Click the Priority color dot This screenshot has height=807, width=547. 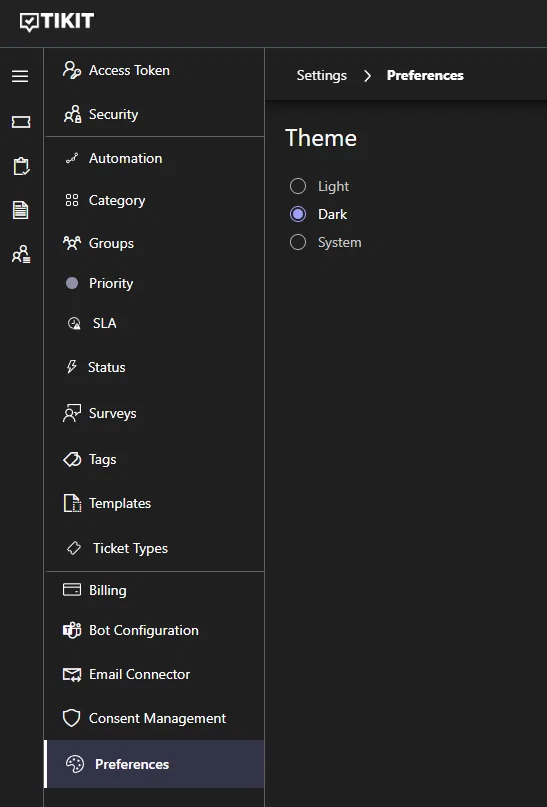click(72, 283)
